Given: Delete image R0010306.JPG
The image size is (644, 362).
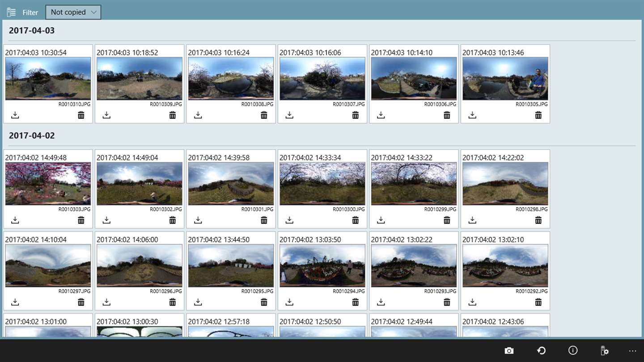Looking at the screenshot, I should tap(447, 115).
